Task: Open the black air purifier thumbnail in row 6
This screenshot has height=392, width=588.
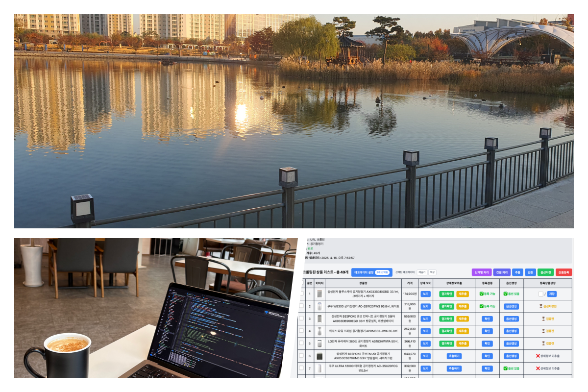Action: tap(319, 356)
